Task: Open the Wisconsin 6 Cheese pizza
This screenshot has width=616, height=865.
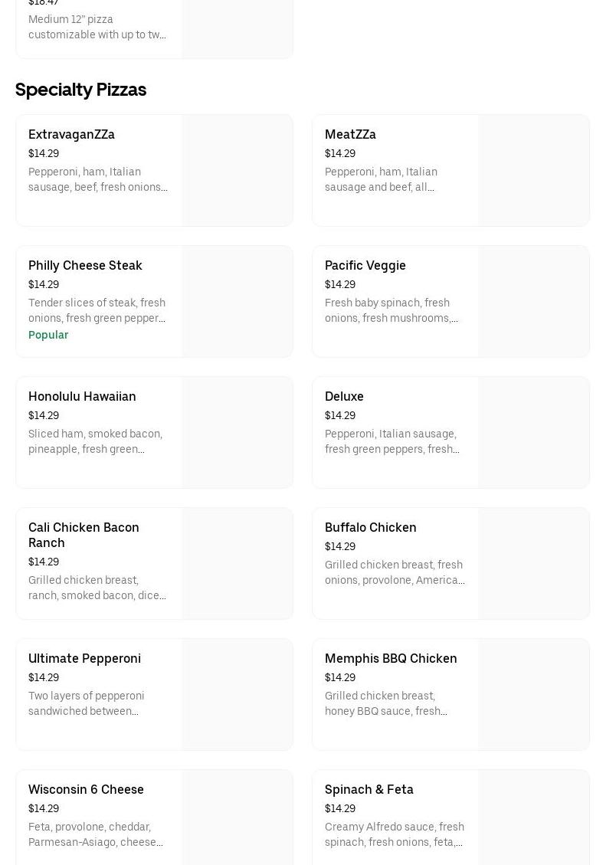Action: [86, 789]
